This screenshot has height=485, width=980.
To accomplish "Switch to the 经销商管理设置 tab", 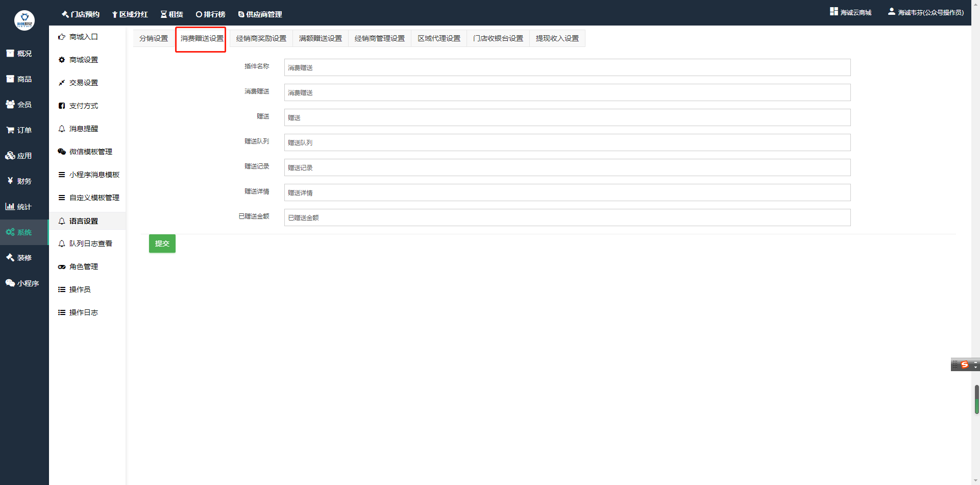I will (x=380, y=38).
